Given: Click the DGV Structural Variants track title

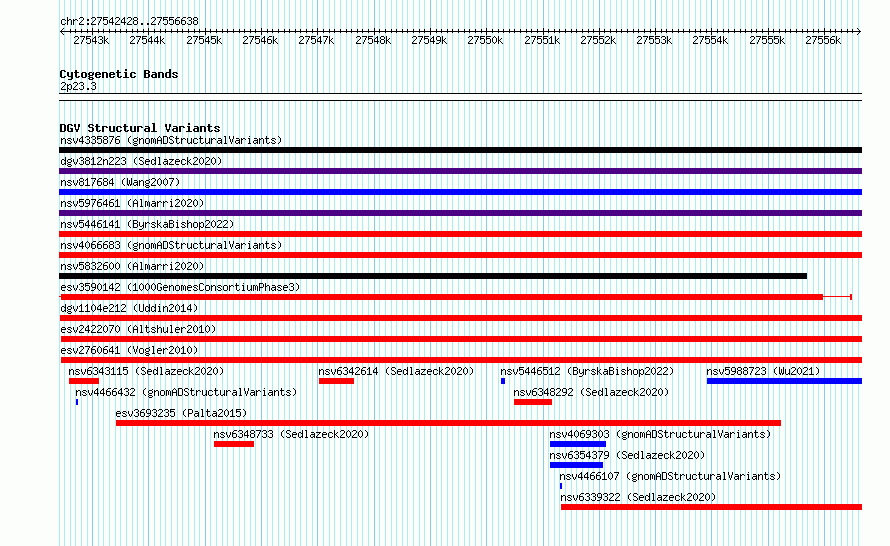Looking at the screenshot, I should (140, 128).
